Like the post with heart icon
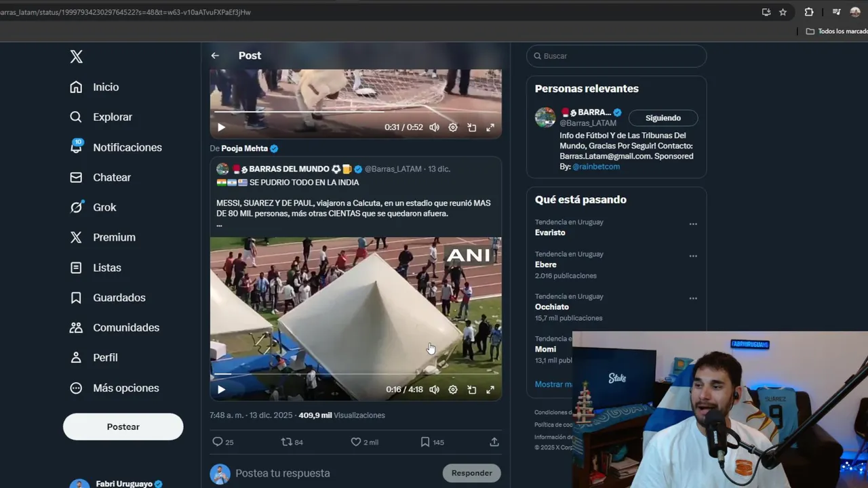The image size is (868, 488). coord(364,442)
